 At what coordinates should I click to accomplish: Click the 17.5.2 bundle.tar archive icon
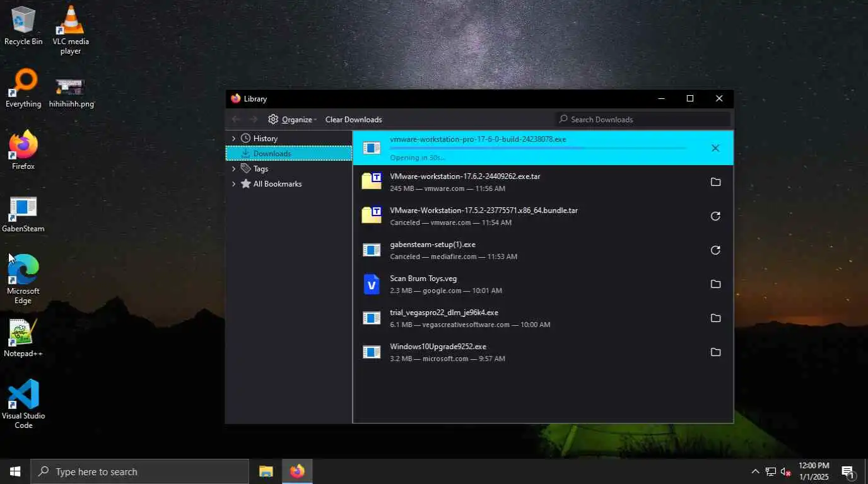click(x=372, y=215)
